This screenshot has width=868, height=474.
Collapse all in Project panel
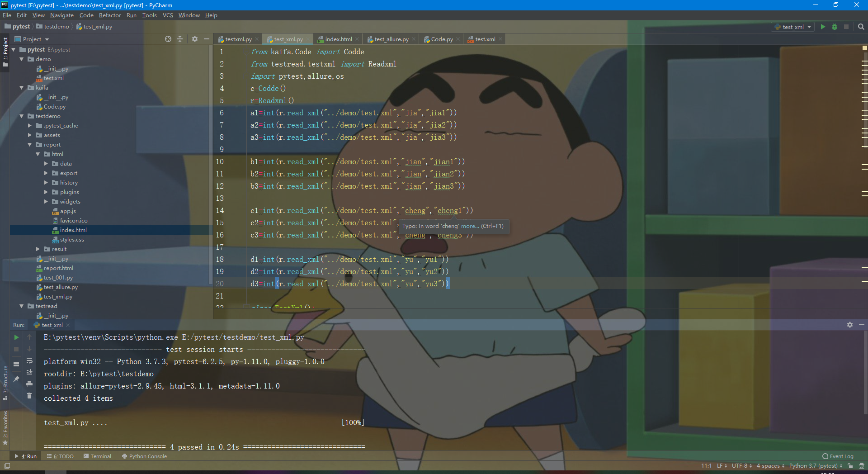pos(180,39)
